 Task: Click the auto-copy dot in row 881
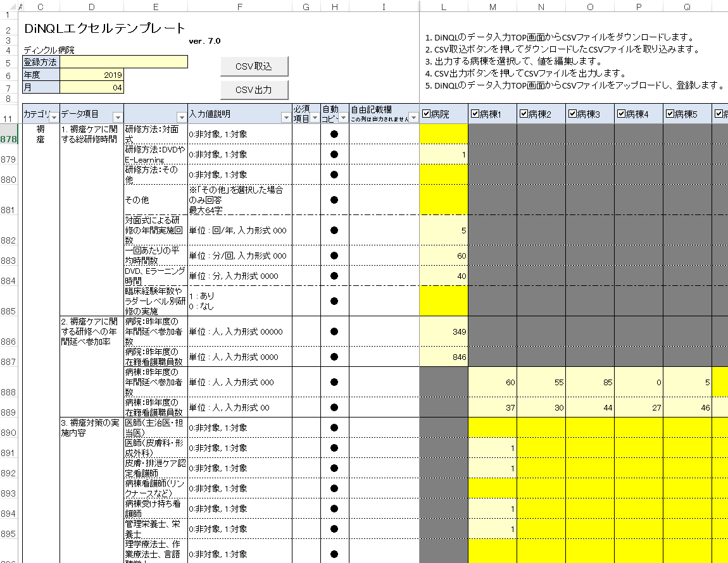tap(334, 200)
